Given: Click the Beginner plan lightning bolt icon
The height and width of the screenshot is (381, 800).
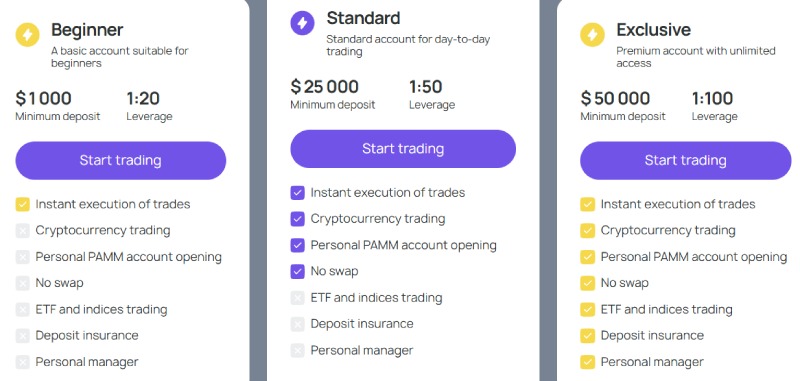Looking at the screenshot, I should [28, 35].
